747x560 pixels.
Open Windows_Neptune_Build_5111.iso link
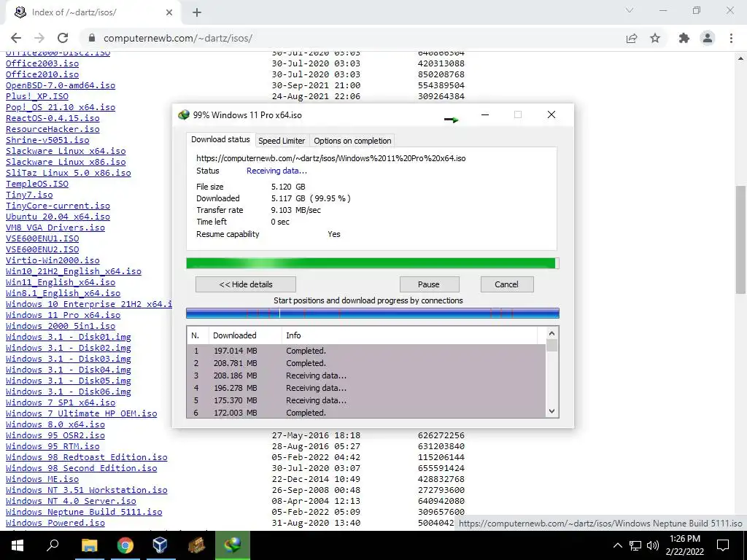coord(84,512)
